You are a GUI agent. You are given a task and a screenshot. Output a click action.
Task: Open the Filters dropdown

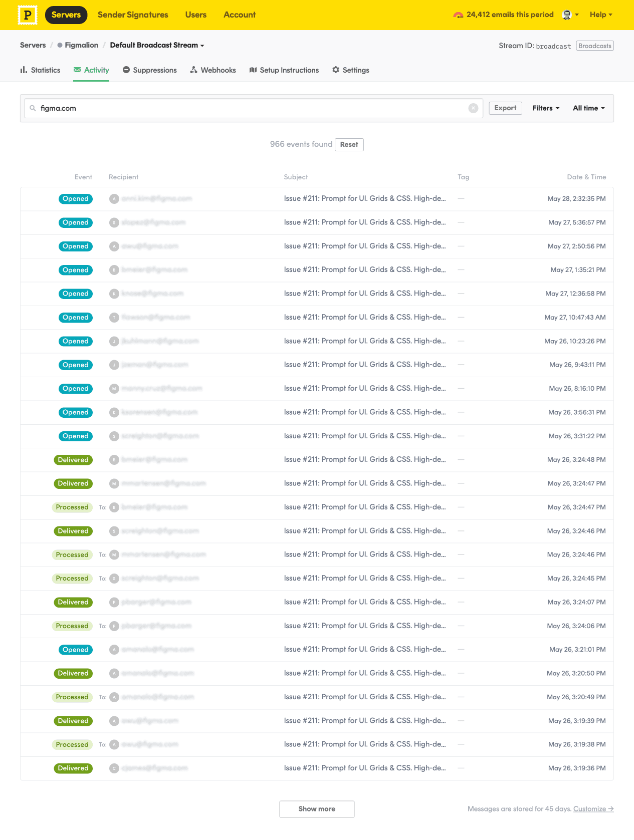(x=546, y=108)
